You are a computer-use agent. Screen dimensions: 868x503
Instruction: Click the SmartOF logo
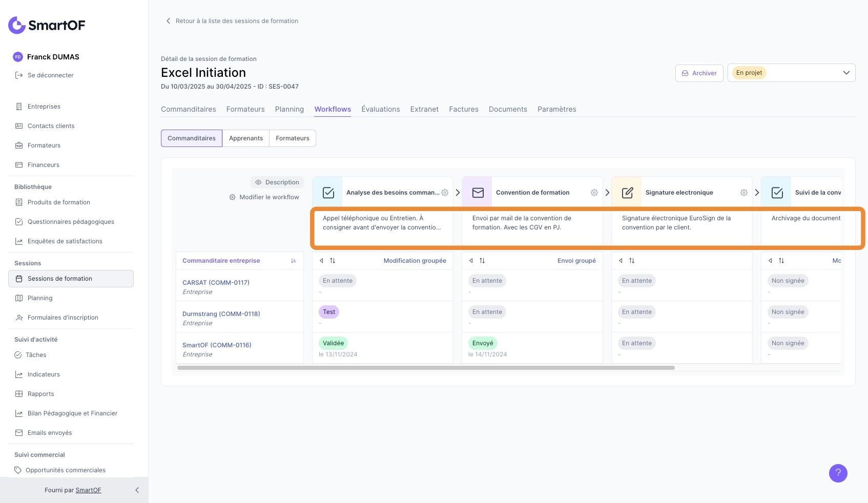click(47, 25)
